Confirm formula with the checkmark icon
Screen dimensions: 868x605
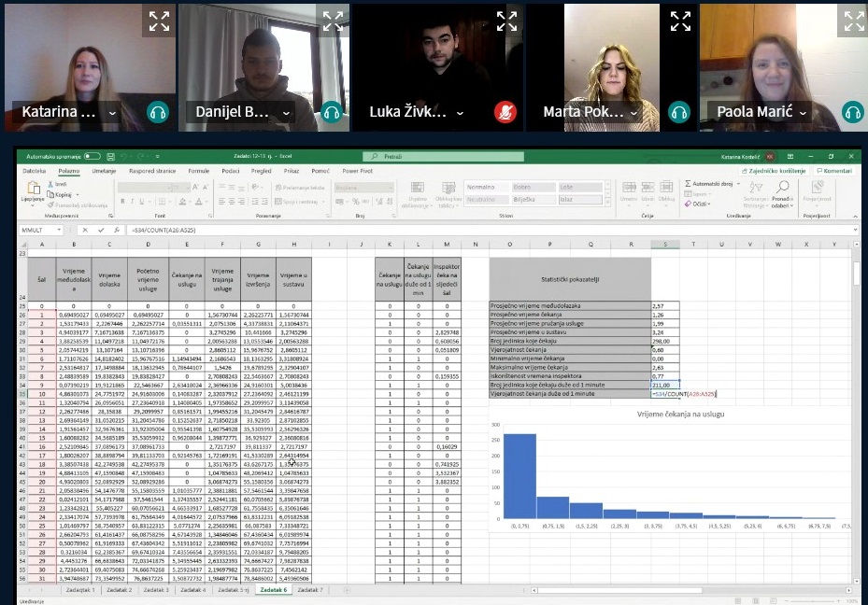(99, 230)
